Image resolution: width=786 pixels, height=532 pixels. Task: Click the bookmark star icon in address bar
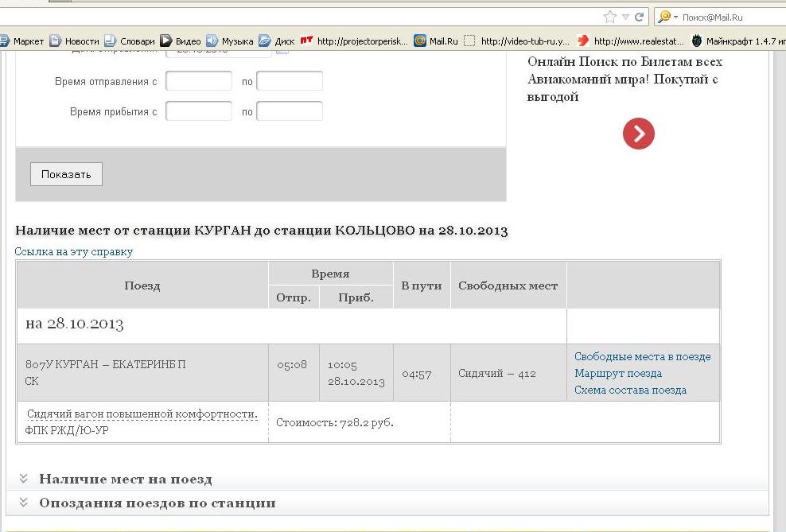610,17
